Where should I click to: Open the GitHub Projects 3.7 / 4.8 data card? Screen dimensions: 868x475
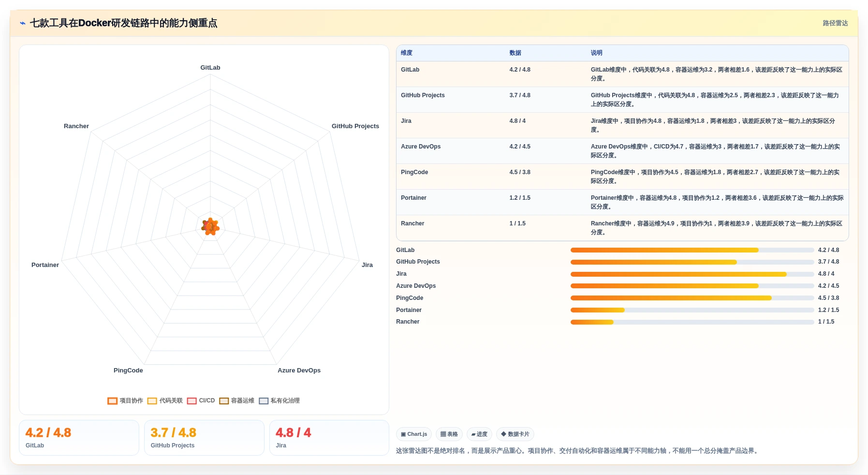[x=204, y=438]
